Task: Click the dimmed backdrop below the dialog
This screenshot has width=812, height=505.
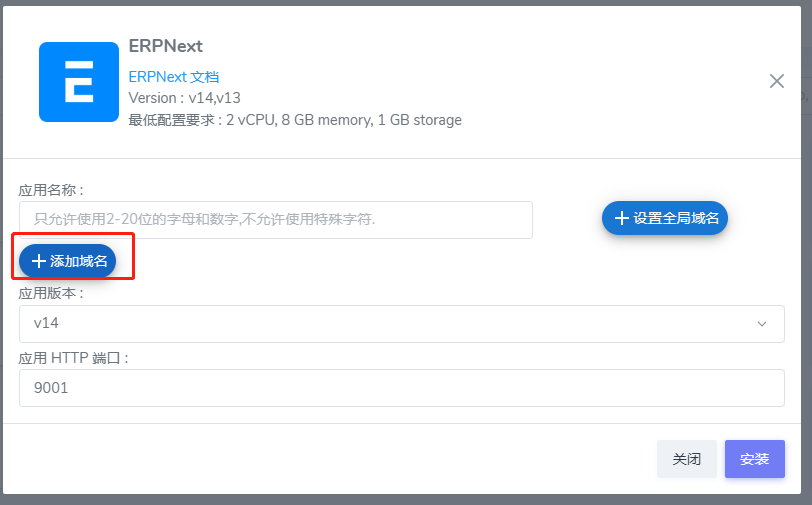Action: 400,499
